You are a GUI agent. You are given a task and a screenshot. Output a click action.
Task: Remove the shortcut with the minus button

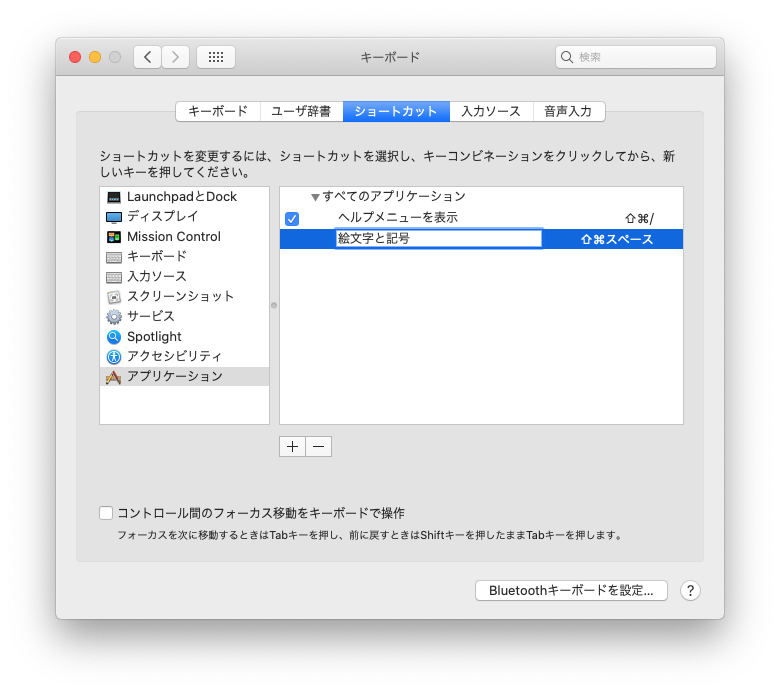pyautogui.click(x=318, y=446)
